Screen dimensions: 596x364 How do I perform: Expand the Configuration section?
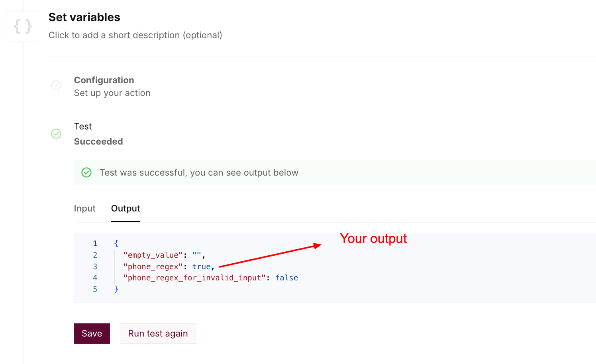pyautogui.click(x=104, y=80)
